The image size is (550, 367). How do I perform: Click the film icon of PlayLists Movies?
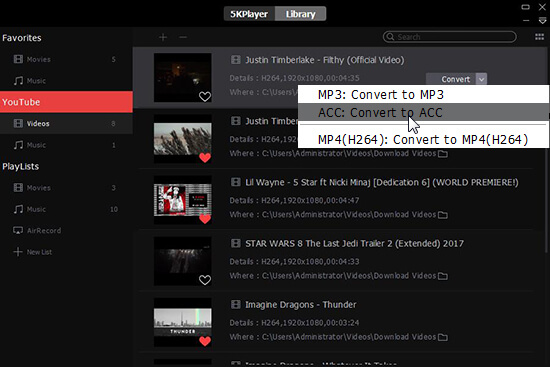point(18,188)
